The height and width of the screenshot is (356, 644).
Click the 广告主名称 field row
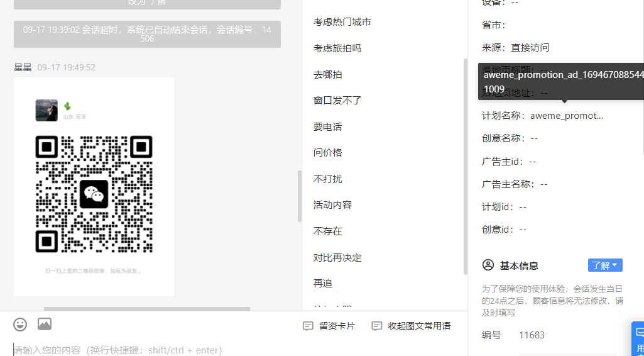tap(515, 184)
